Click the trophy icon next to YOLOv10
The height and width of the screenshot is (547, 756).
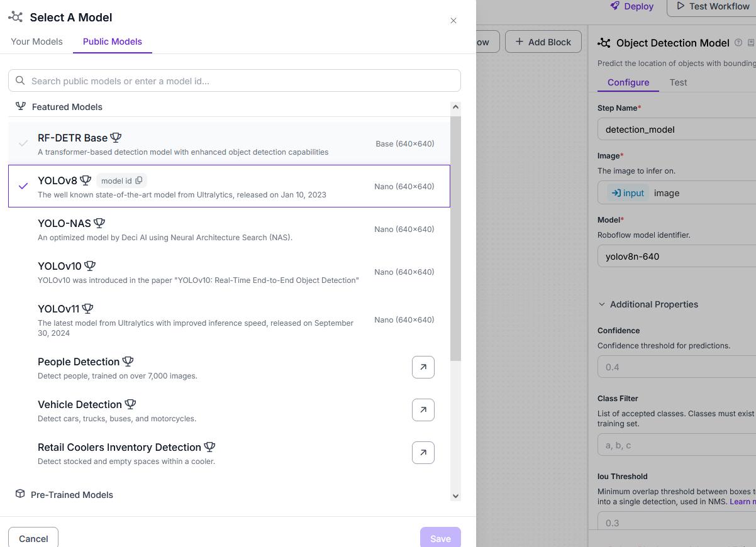pyautogui.click(x=90, y=266)
